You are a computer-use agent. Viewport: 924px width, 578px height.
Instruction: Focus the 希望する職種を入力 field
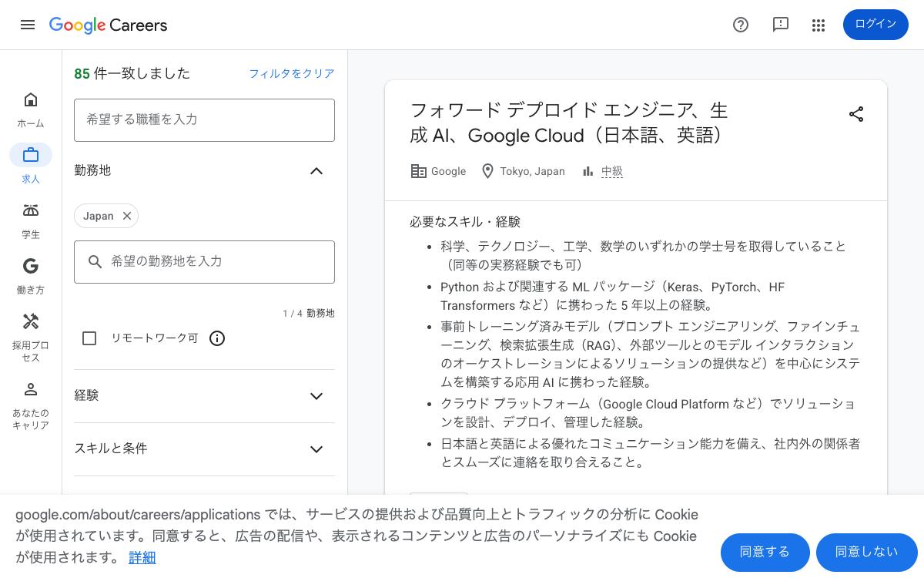204,119
